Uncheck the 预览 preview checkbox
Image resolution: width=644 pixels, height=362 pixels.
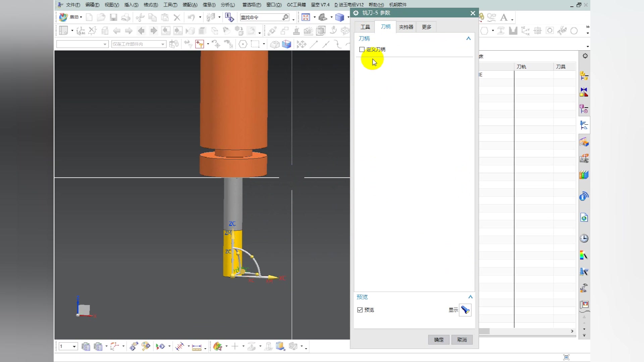(360, 310)
